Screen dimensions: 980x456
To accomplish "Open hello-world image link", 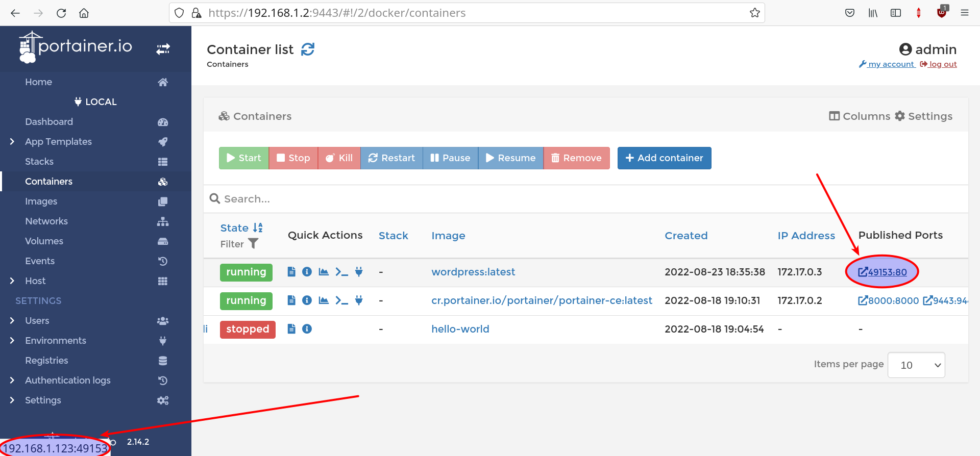I will (460, 329).
